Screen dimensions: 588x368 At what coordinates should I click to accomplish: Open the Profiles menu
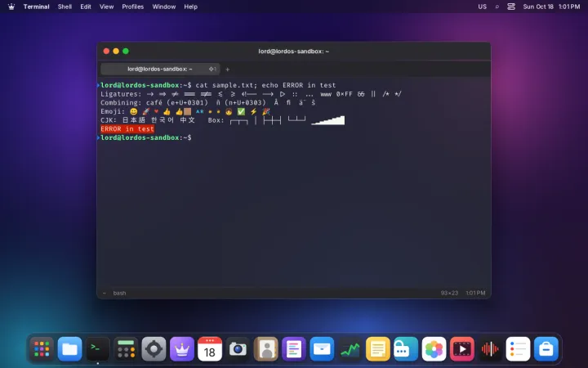133,7
